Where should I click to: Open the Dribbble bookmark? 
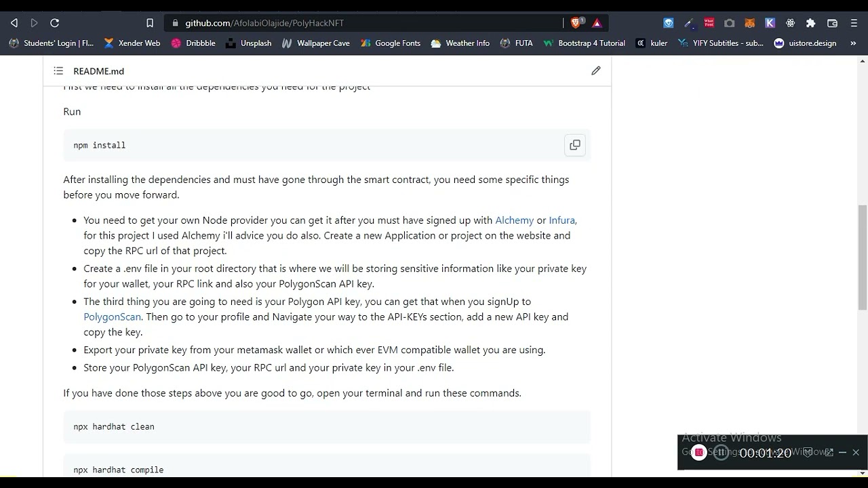click(193, 43)
